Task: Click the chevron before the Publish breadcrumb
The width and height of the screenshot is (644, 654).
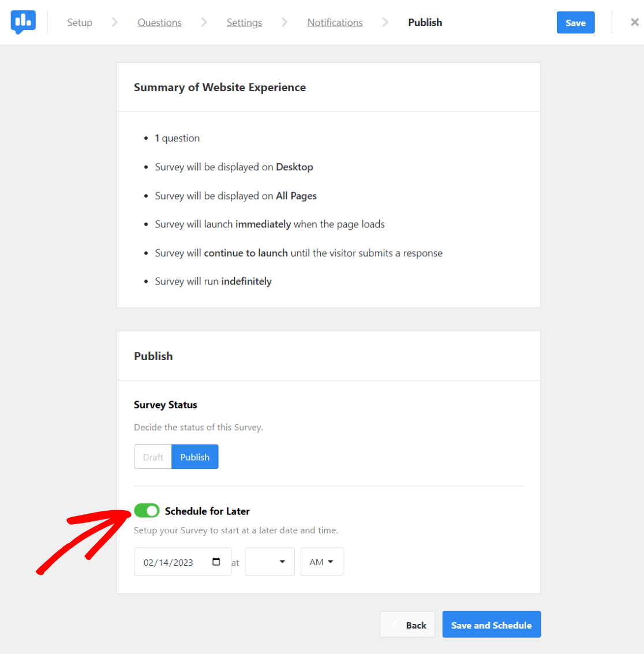Action: click(x=384, y=22)
